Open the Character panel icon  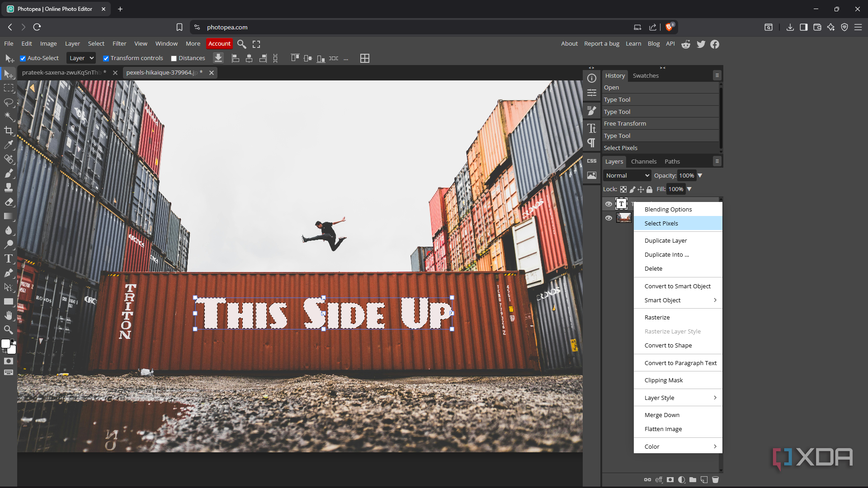pyautogui.click(x=592, y=129)
